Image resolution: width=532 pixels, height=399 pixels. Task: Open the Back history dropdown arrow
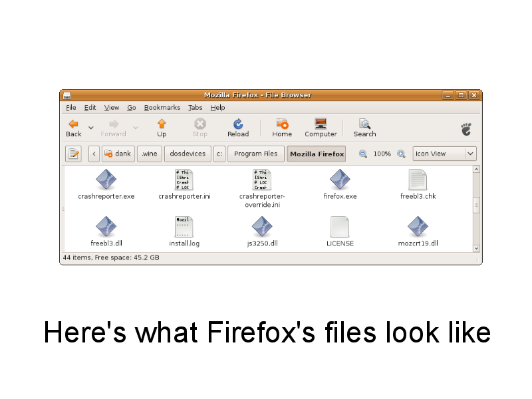(x=91, y=128)
